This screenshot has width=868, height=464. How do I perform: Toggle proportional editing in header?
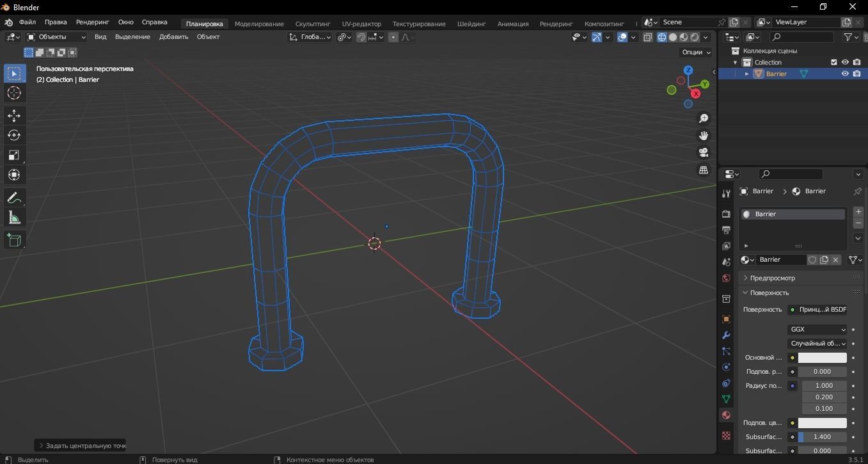tap(393, 37)
